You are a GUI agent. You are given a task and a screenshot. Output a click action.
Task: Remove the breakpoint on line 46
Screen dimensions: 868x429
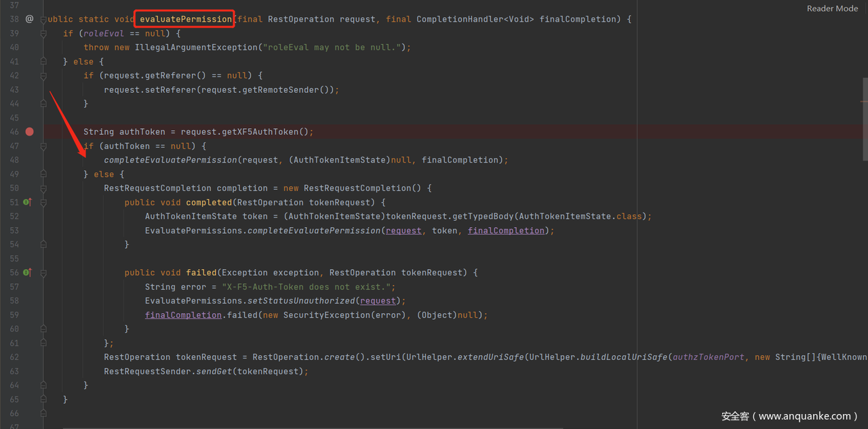point(29,131)
